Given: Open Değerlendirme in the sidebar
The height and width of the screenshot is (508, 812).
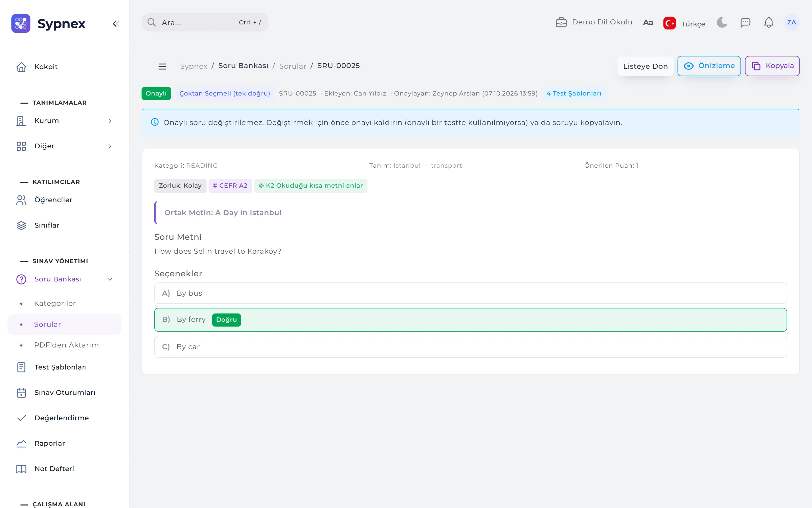Looking at the screenshot, I should pyautogui.click(x=64, y=418).
